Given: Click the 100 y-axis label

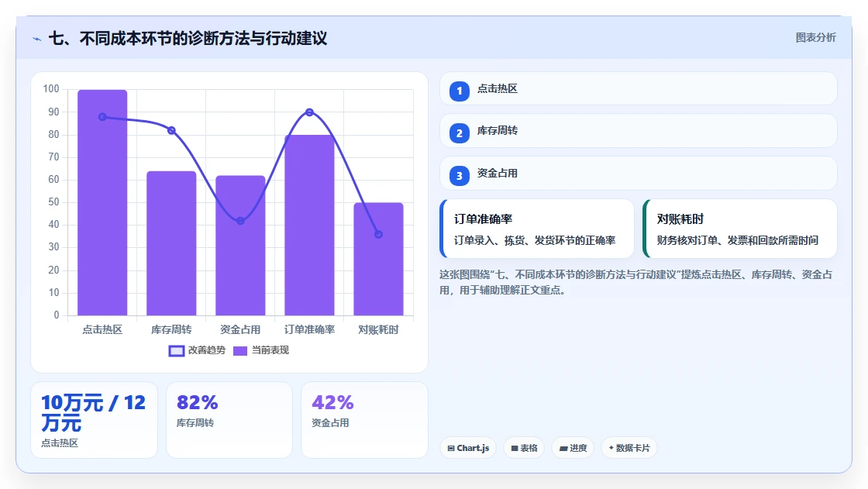Looking at the screenshot, I should pos(51,89).
